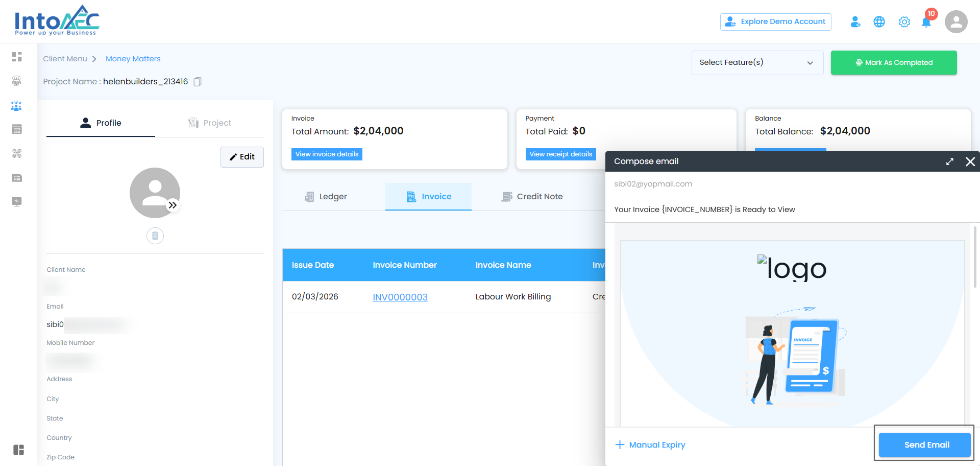Open the Credit Note tab
Screen dimensions: 980x466
point(532,197)
